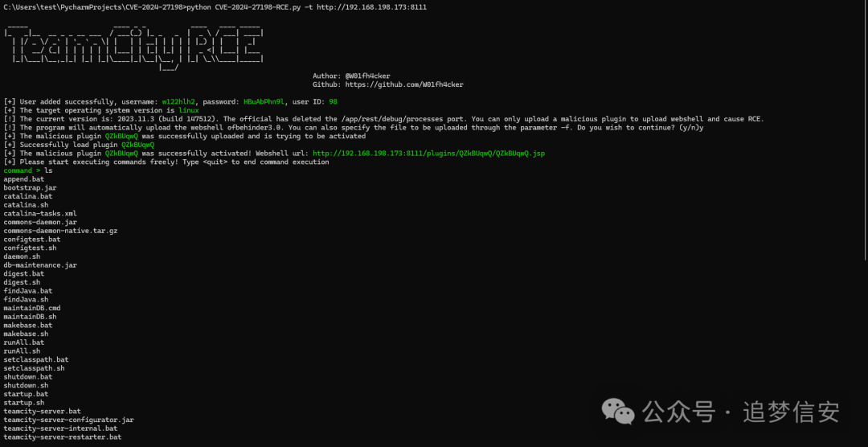This screenshot has height=447, width=868.
Task: Click the file name teamcity-server-restarter.bat
Action: pos(63,437)
